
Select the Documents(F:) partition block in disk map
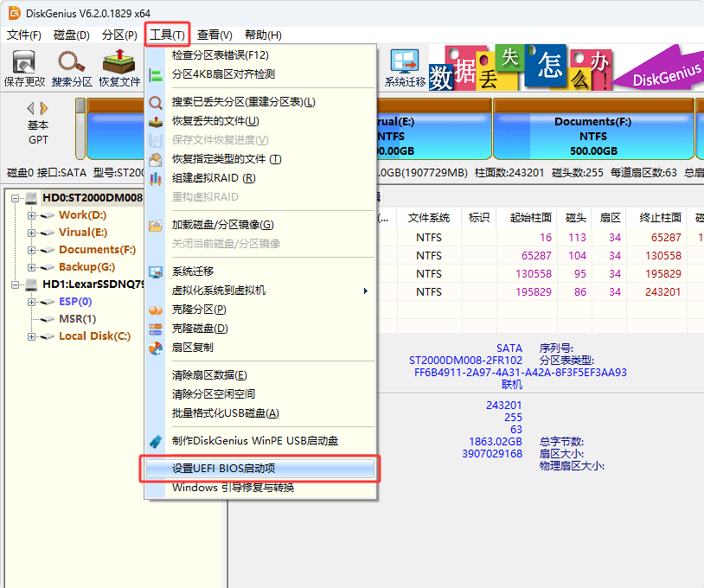pyautogui.click(x=593, y=129)
